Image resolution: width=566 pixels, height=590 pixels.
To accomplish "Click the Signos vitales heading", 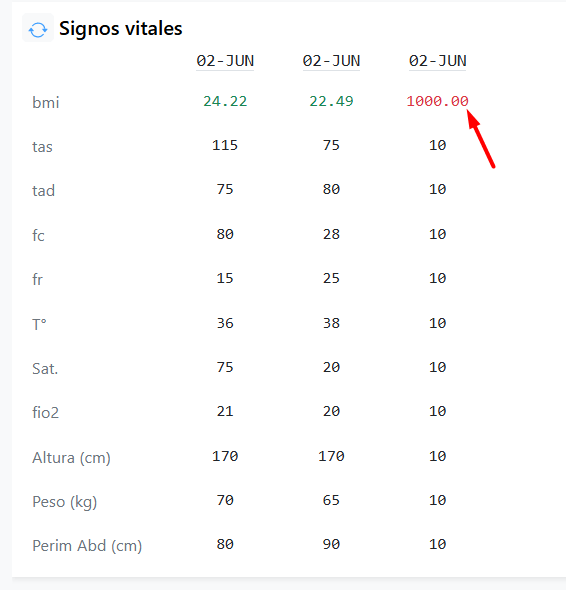I will 120,29.
